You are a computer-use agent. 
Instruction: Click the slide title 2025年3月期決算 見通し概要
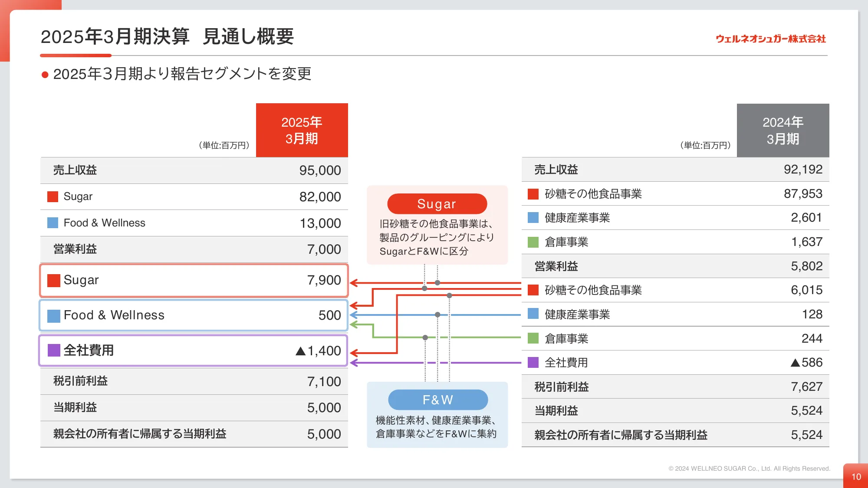167,36
